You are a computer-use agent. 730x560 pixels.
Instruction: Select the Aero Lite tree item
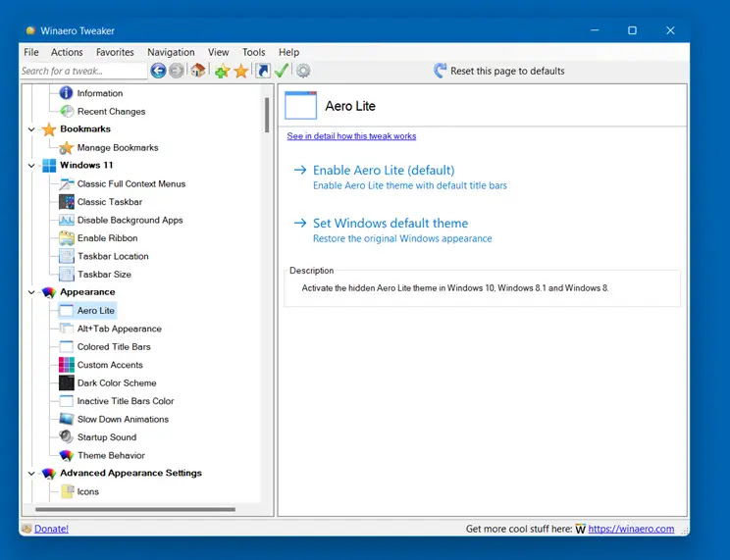click(x=96, y=311)
